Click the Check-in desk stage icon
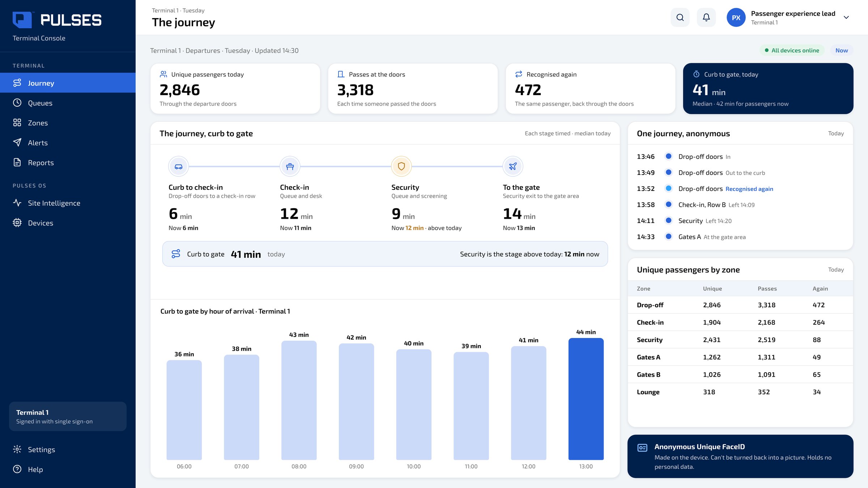This screenshot has width=868, height=488. 290,166
